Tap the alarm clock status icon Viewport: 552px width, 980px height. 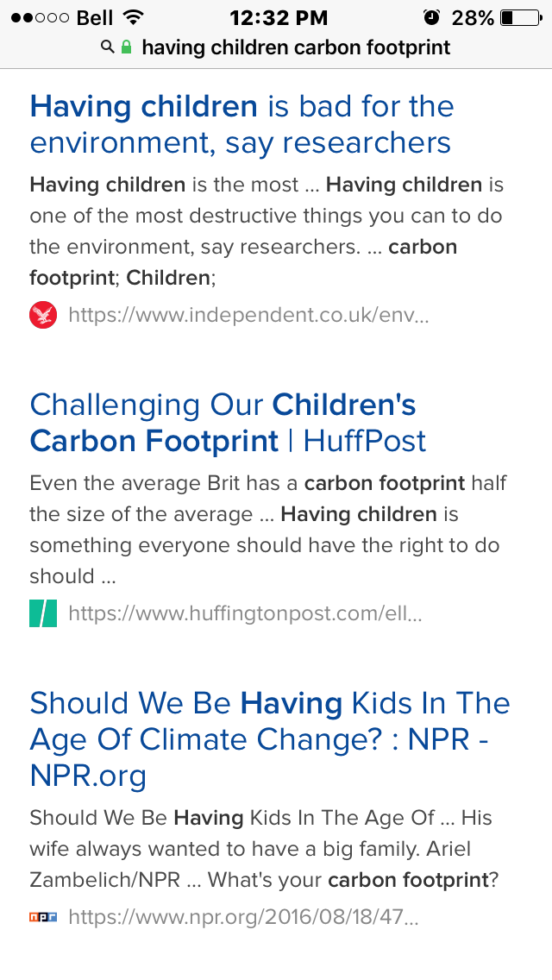click(430, 17)
